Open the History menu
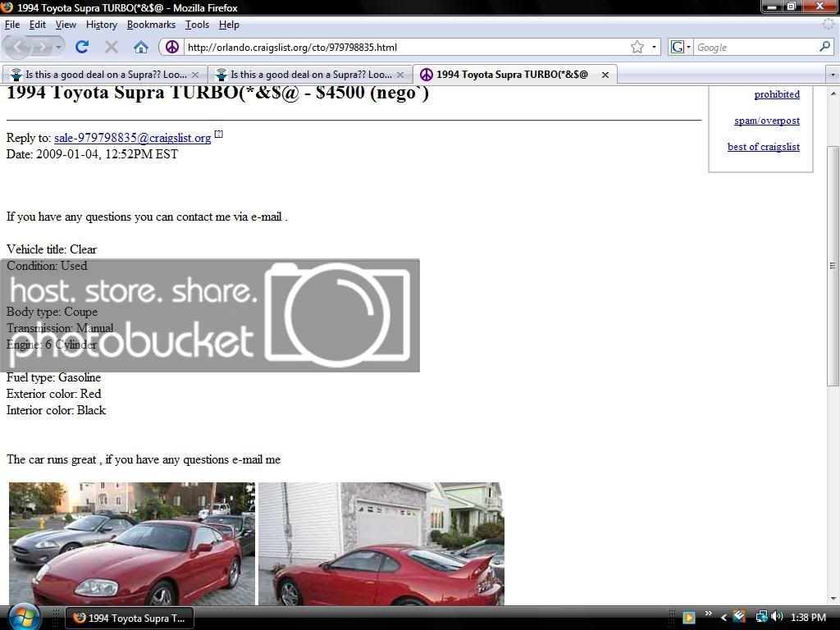The height and width of the screenshot is (630, 840). pyautogui.click(x=101, y=25)
